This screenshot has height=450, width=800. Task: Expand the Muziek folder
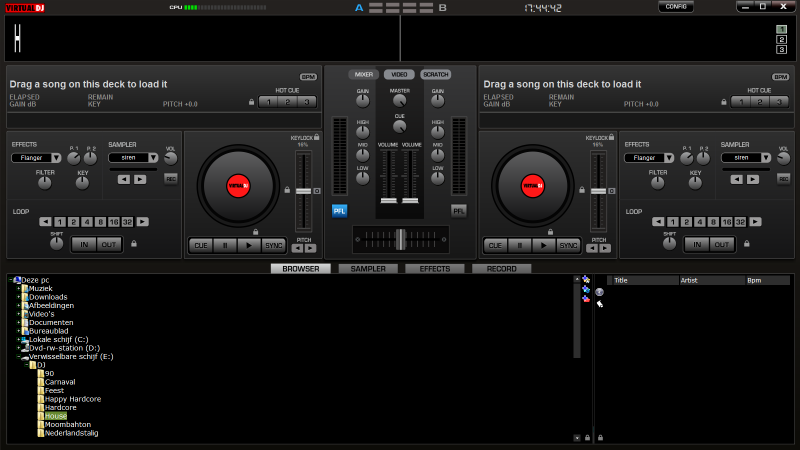(x=19, y=289)
